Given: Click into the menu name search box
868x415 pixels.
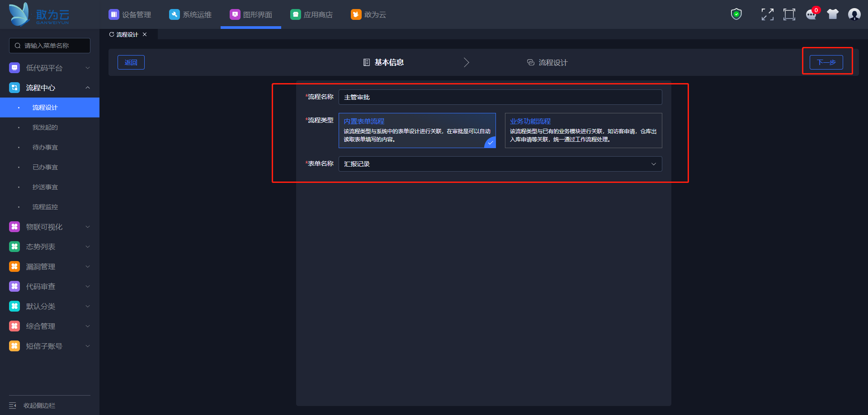Looking at the screenshot, I should (x=50, y=46).
